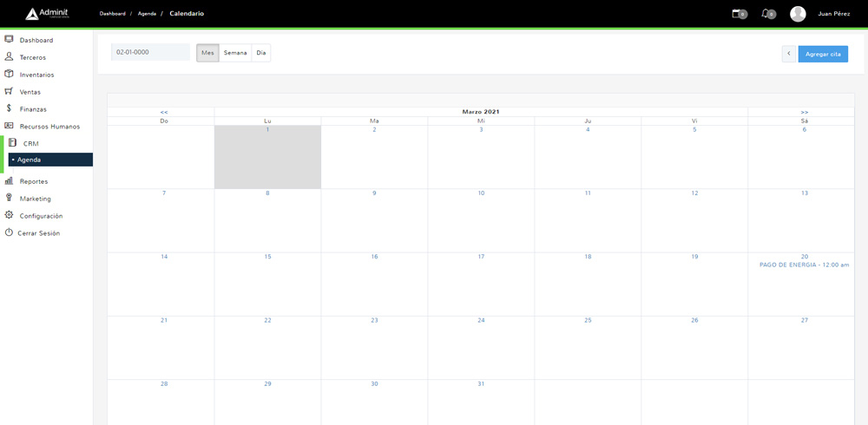Click the Terceros person icon
The width and height of the screenshot is (868, 425).
[9, 56]
